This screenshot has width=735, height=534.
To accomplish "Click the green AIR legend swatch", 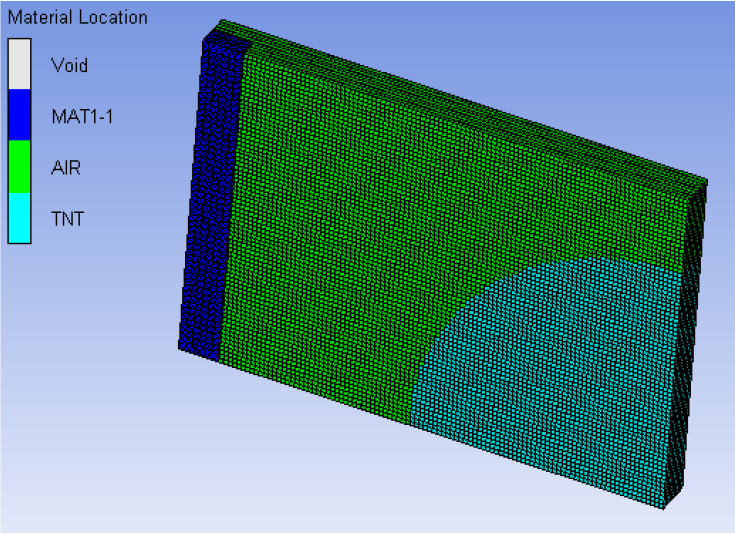I will tap(20, 167).
